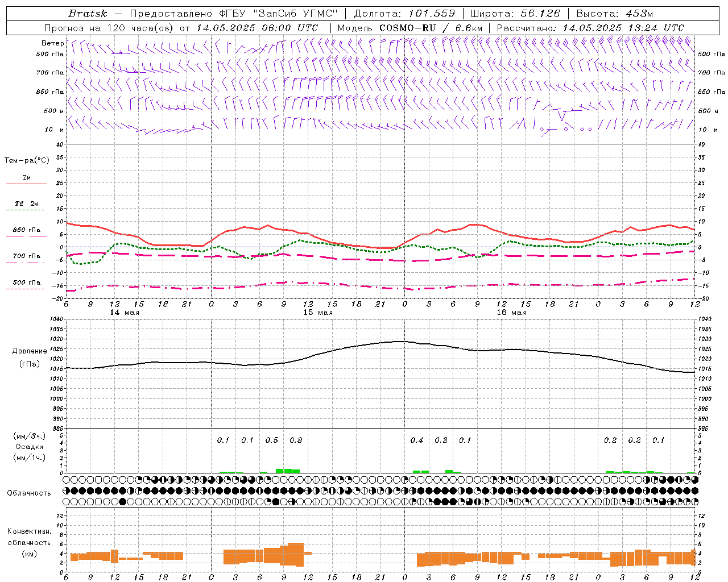Image resolution: width=728 pixels, height=582 pixels.
Task: Click the Модель COSMO-RU / 6.6км label
Action: point(410,28)
